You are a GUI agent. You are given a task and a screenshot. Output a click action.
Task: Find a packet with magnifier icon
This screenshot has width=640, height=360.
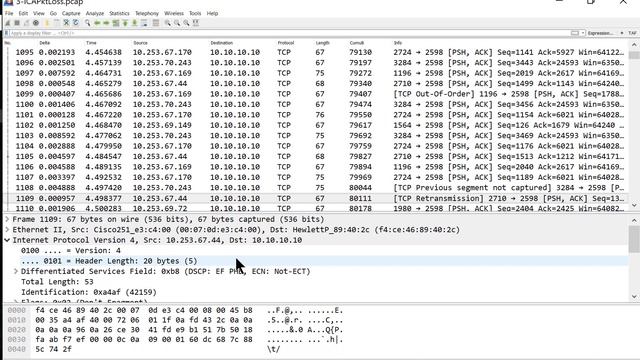pos(87,23)
